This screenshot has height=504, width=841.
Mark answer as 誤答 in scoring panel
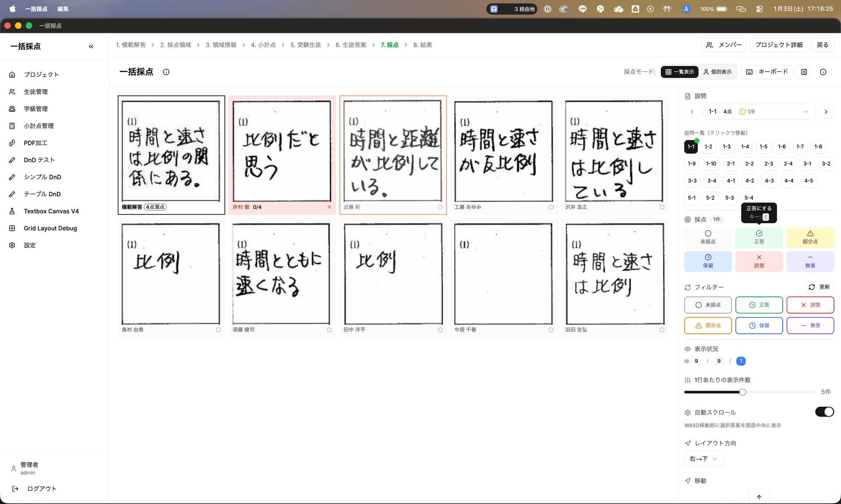point(759,261)
